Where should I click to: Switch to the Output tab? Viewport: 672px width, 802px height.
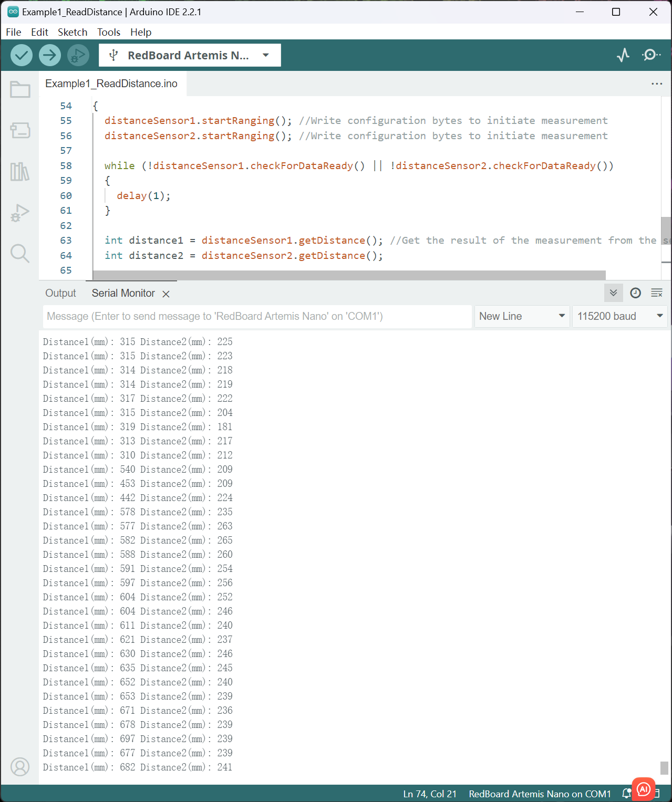click(x=60, y=293)
